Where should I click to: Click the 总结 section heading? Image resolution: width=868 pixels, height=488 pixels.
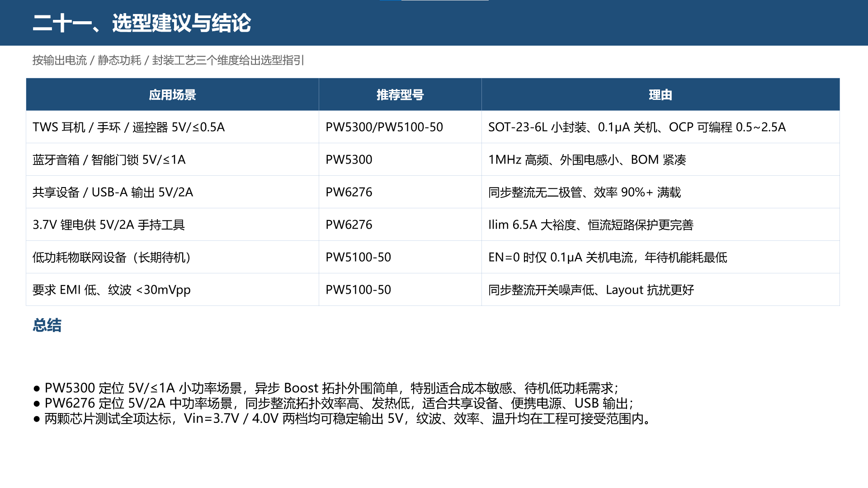(x=47, y=325)
